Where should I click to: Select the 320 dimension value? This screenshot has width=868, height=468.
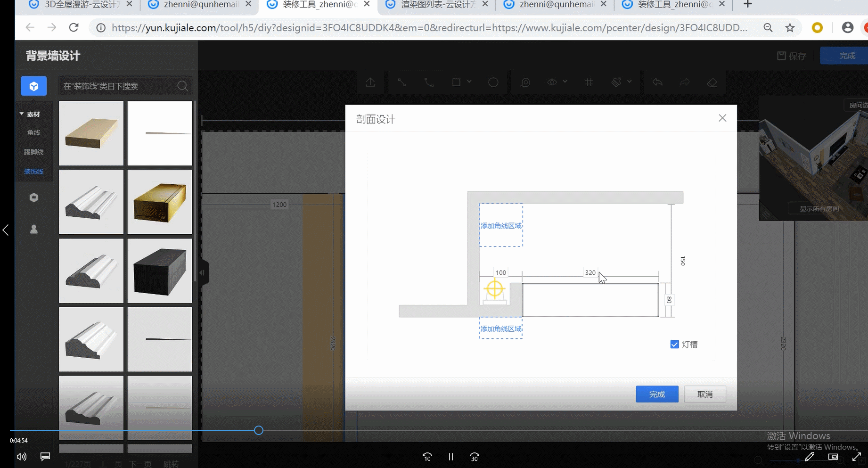pyautogui.click(x=590, y=272)
